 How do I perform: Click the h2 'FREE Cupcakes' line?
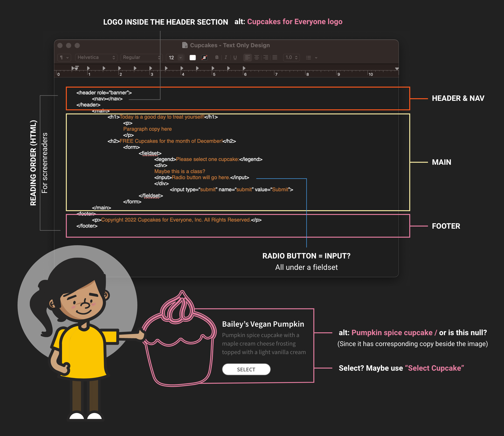click(172, 141)
